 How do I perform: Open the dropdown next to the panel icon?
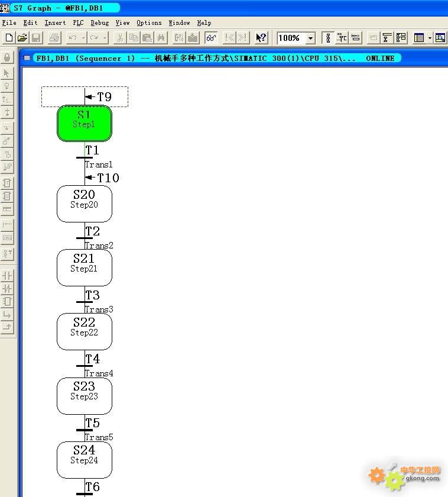click(430, 38)
